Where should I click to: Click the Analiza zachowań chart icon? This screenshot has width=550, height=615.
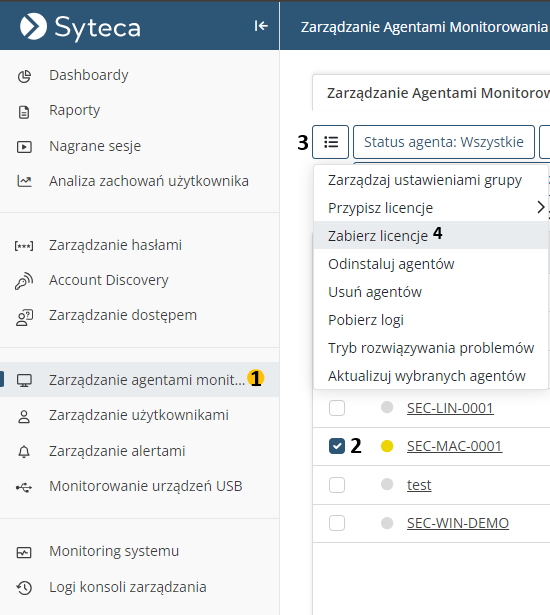click(x=24, y=181)
